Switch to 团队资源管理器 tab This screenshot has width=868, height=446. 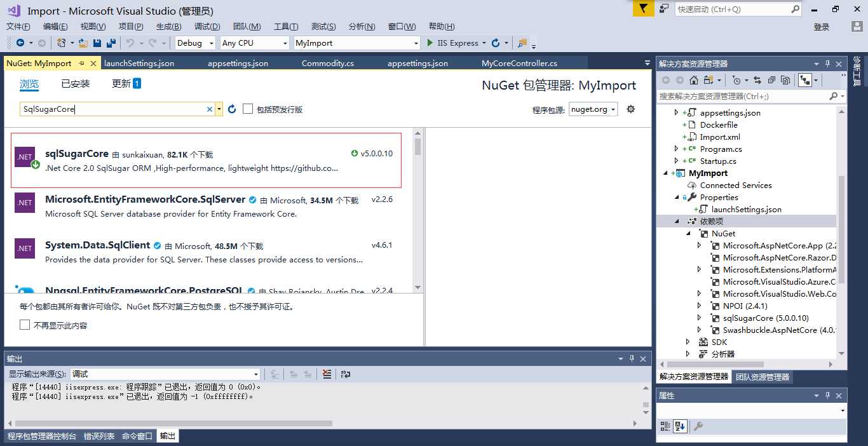click(763, 377)
